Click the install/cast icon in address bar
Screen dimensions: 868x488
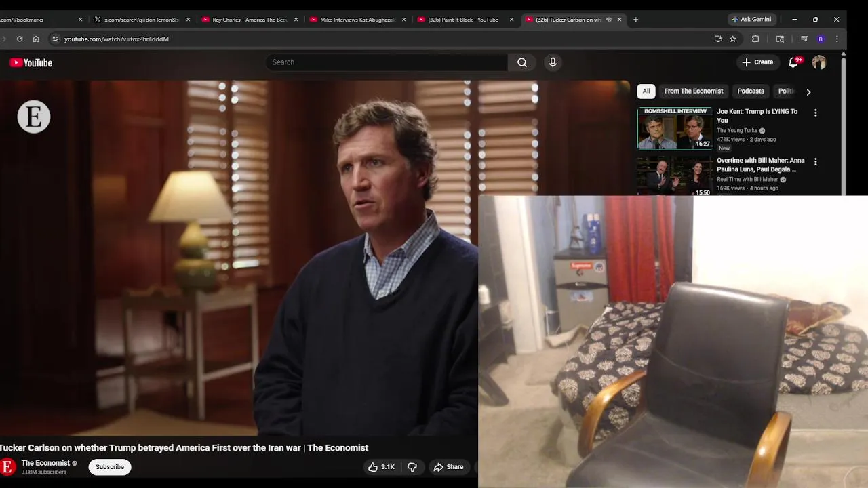click(718, 39)
